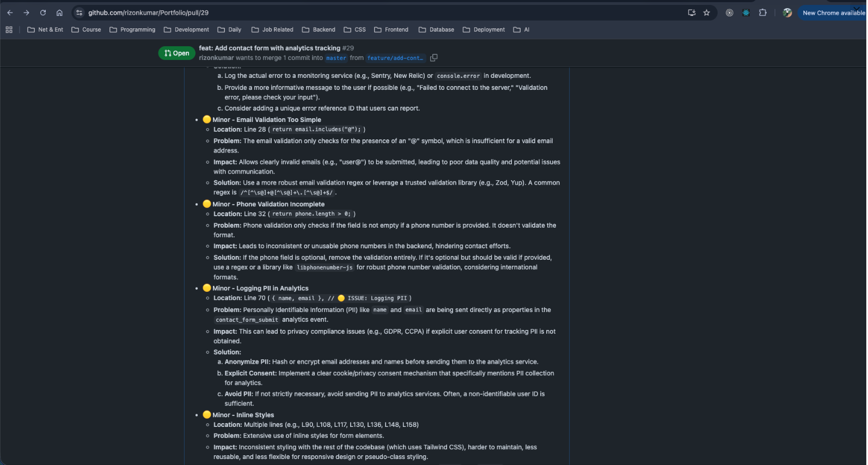
Task: Copy head branch name icon
Action: [x=434, y=58]
